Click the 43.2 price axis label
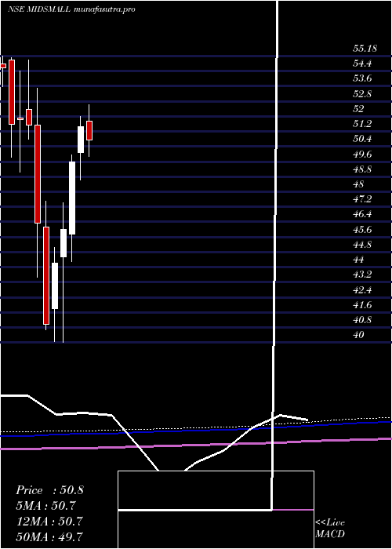 [362, 274]
